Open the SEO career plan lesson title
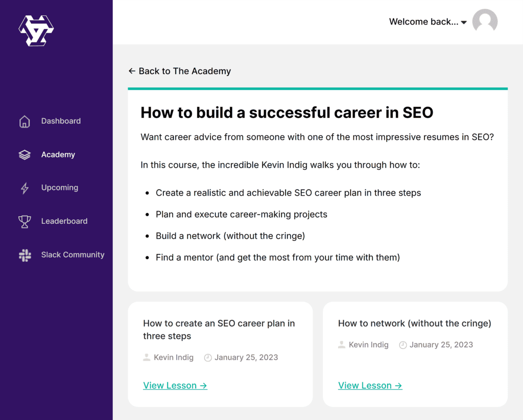 [219, 330]
